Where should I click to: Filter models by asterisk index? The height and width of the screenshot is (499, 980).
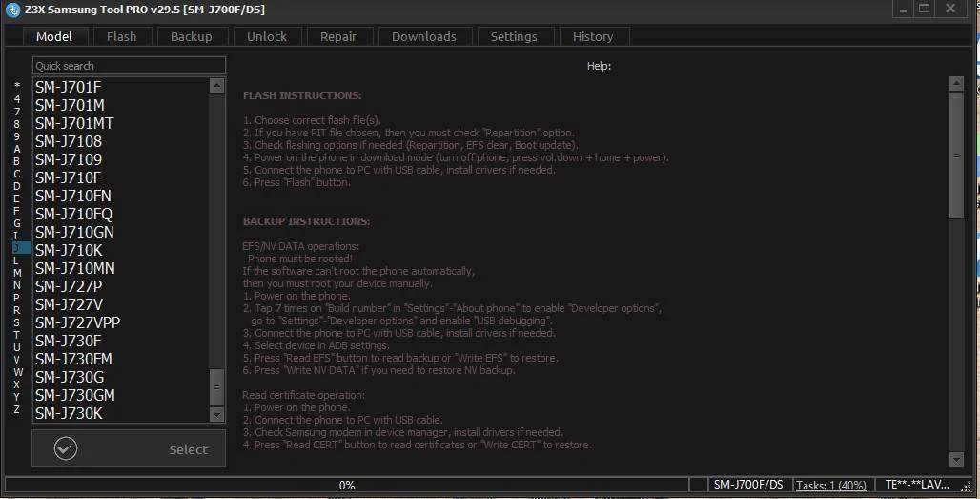pyautogui.click(x=17, y=86)
